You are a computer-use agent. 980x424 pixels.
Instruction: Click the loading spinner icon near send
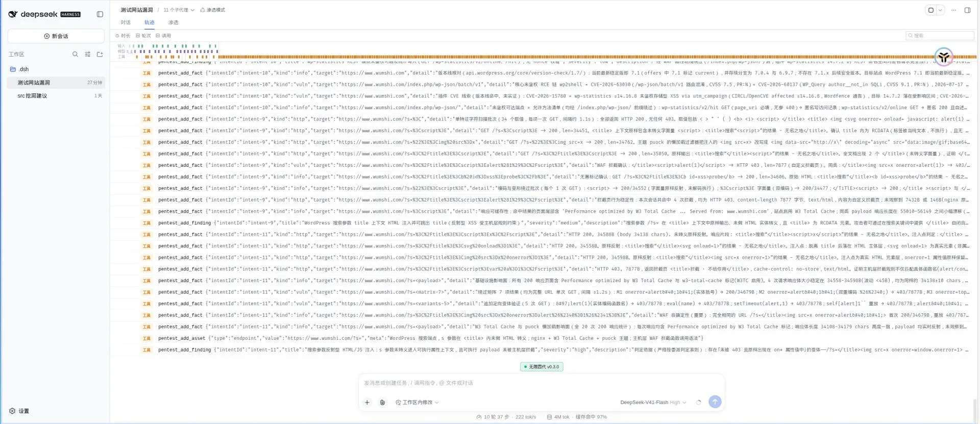click(699, 402)
